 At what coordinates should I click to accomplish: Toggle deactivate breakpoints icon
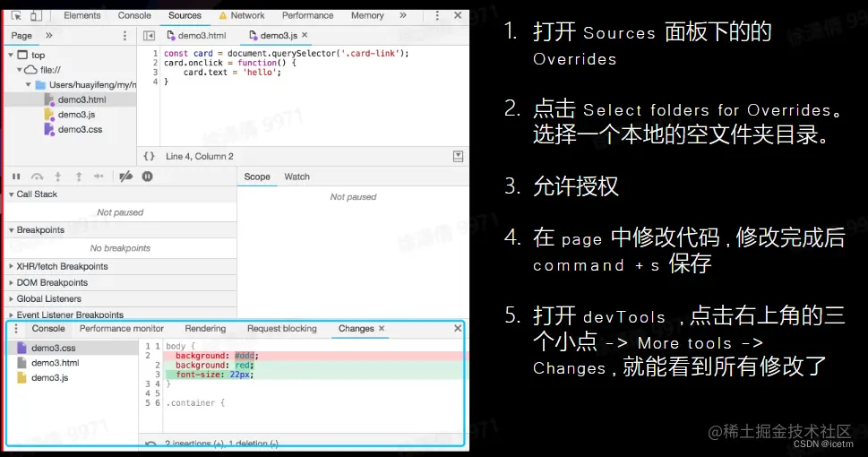coord(125,177)
